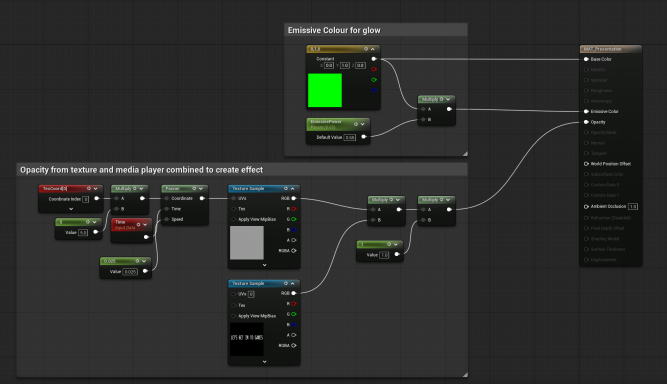667x384 pixels.
Task: Click the clock icon in the EmissivePower node header
Action: (356, 124)
